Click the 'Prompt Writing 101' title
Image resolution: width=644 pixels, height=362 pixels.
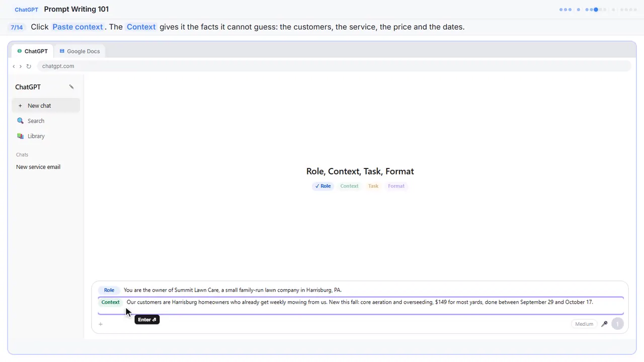point(76,9)
